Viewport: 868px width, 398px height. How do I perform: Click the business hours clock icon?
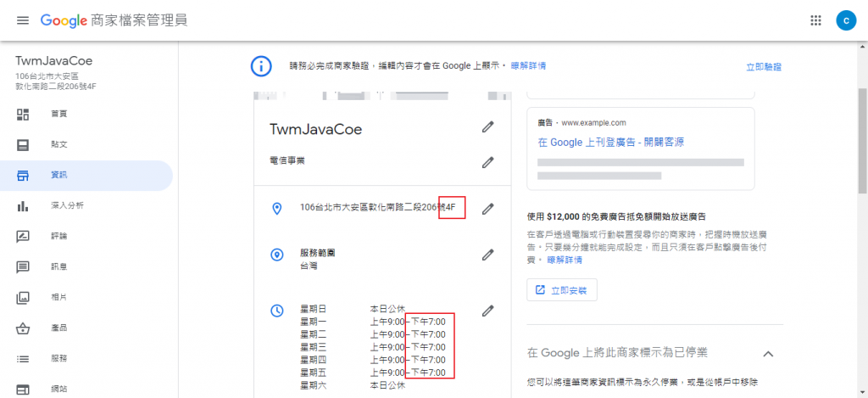point(277,311)
